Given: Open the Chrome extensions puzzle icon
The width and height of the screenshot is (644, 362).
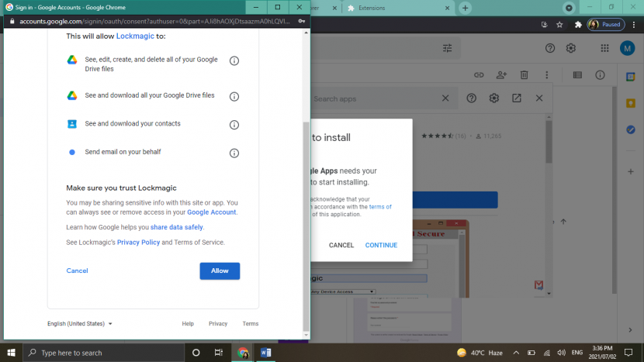Looking at the screenshot, I should point(578,25).
